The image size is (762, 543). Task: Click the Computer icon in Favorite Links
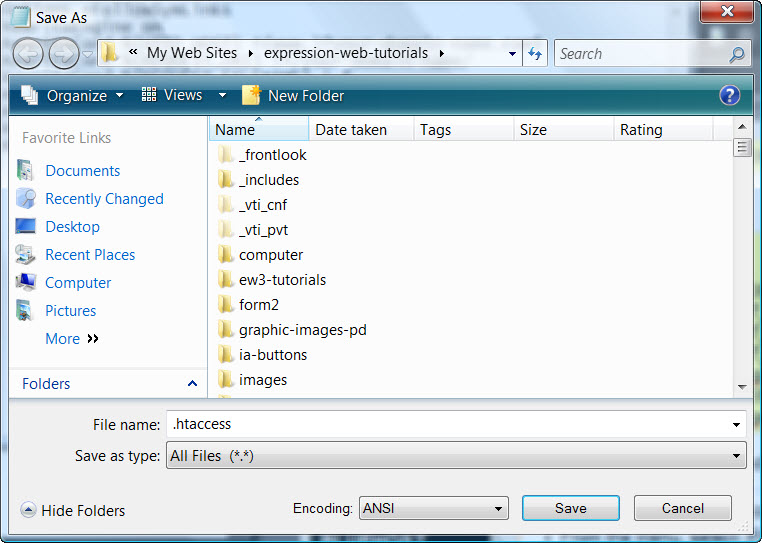tap(25, 282)
